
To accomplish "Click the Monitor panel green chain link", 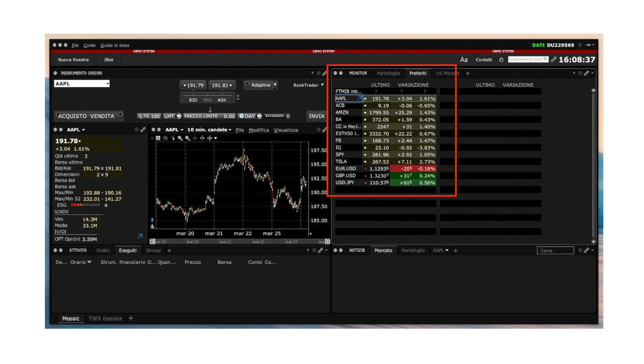I will pyautogui.click(x=586, y=73).
